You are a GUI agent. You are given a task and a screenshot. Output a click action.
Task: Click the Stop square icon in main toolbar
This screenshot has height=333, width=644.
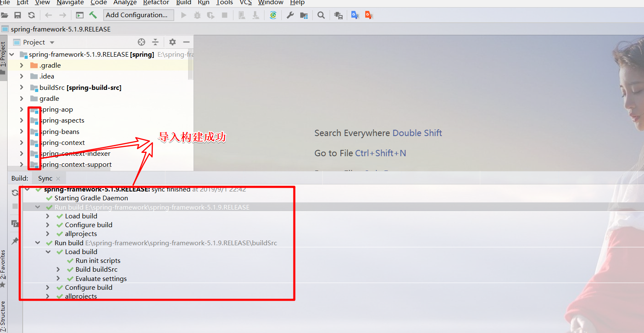(225, 15)
